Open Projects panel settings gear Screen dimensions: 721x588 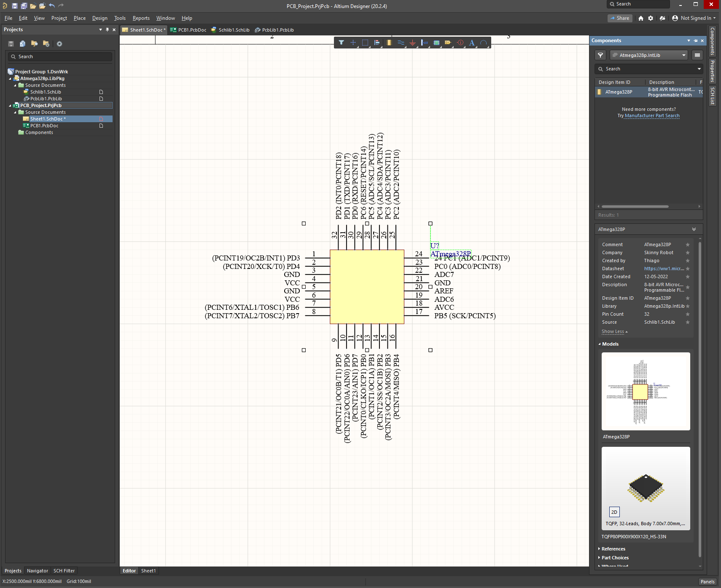(59, 44)
